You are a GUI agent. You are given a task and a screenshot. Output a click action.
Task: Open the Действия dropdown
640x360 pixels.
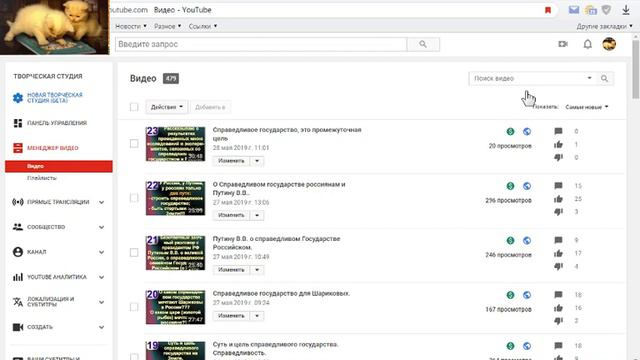167,107
